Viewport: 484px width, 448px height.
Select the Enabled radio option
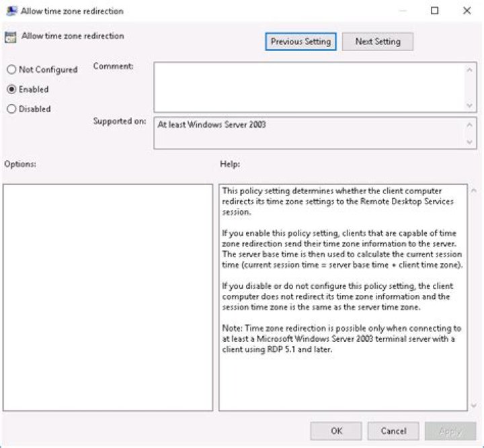coord(11,89)
